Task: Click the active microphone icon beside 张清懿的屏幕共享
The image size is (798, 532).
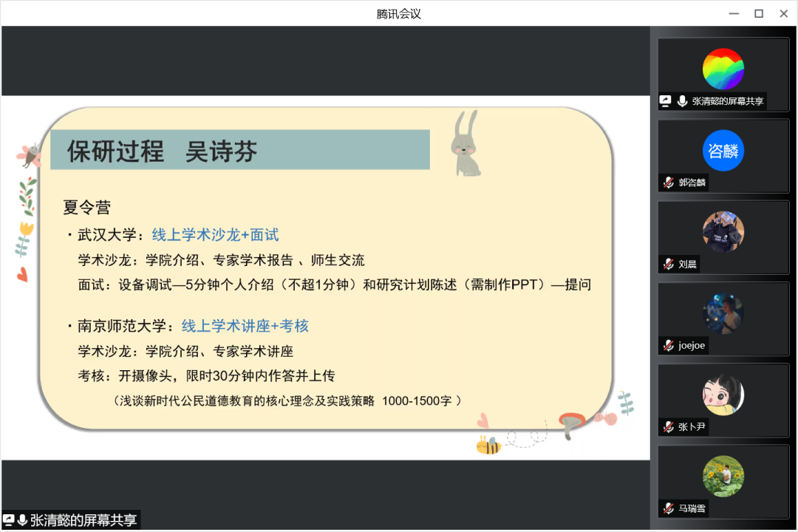Action: click(681, 101)
